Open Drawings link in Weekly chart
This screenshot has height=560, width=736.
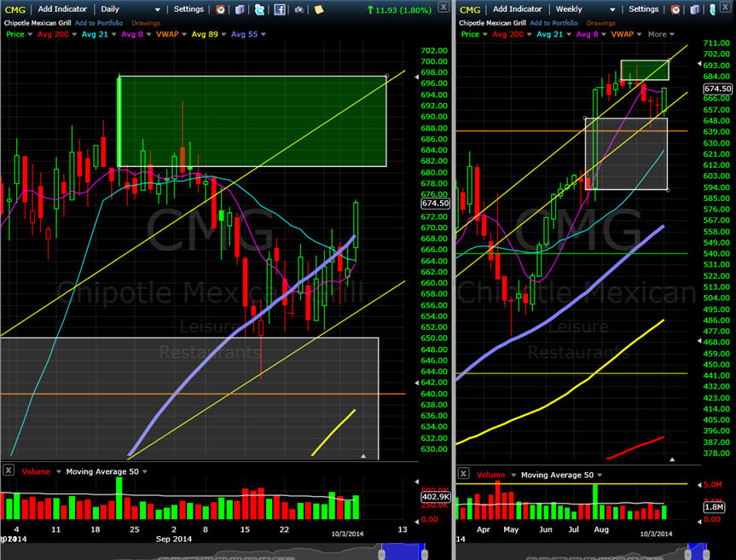[600, 22]
